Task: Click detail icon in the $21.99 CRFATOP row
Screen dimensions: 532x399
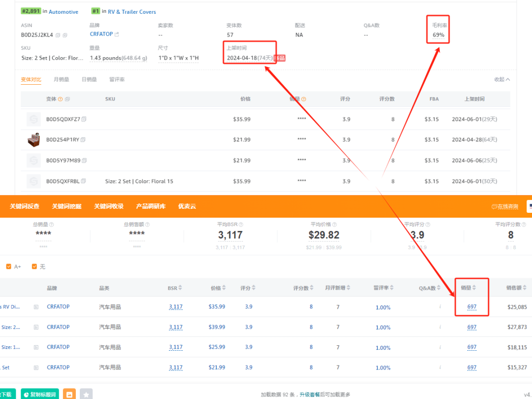Action: pos(36,368)
